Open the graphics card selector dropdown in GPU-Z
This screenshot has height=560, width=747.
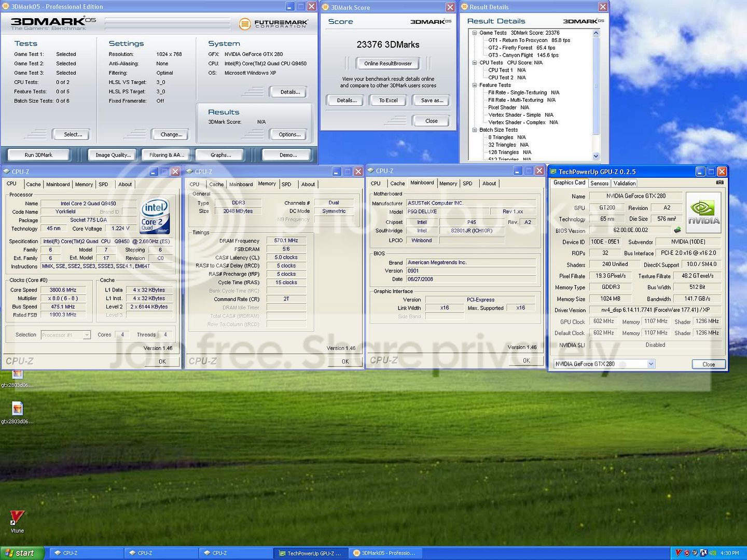click(652, 364)
